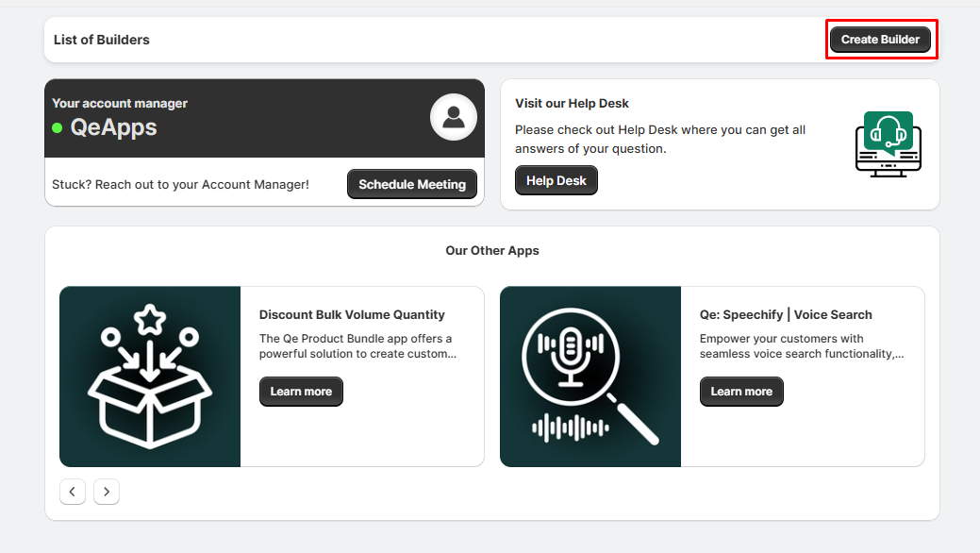Learn more about Qe: Speechify Voice Search
Viewport: 980px width, 553px height.
741,392
